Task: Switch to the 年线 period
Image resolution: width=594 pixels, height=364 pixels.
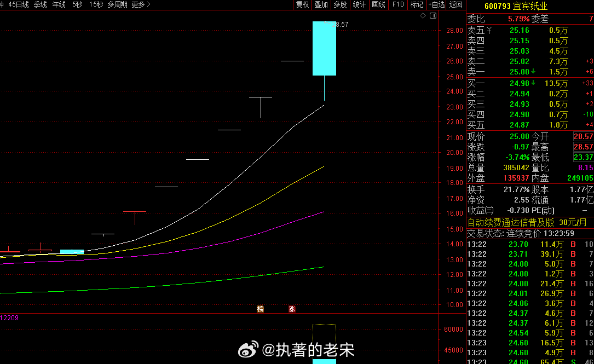Action: 59,4
